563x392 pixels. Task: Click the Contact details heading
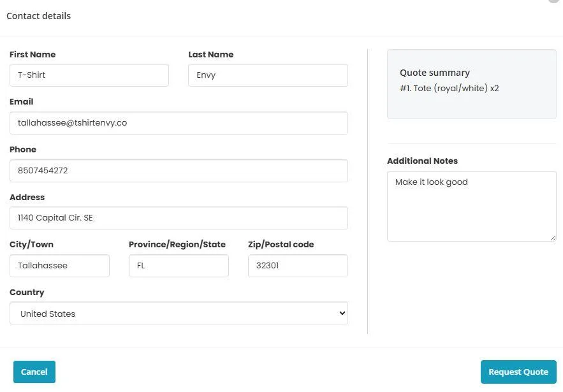[x=38, y=16]
